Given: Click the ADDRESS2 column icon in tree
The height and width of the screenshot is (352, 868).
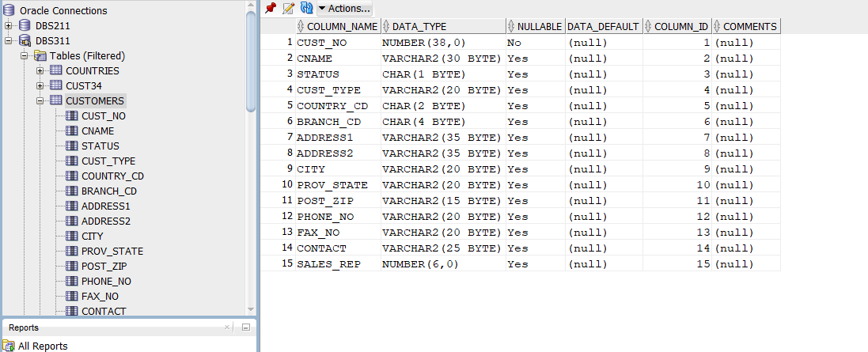Looking at the screenshot, I should click(71, 221).
